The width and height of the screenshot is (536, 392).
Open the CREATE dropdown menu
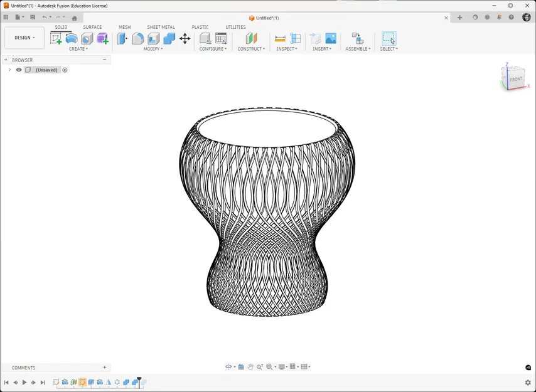[x=78, y=49]
